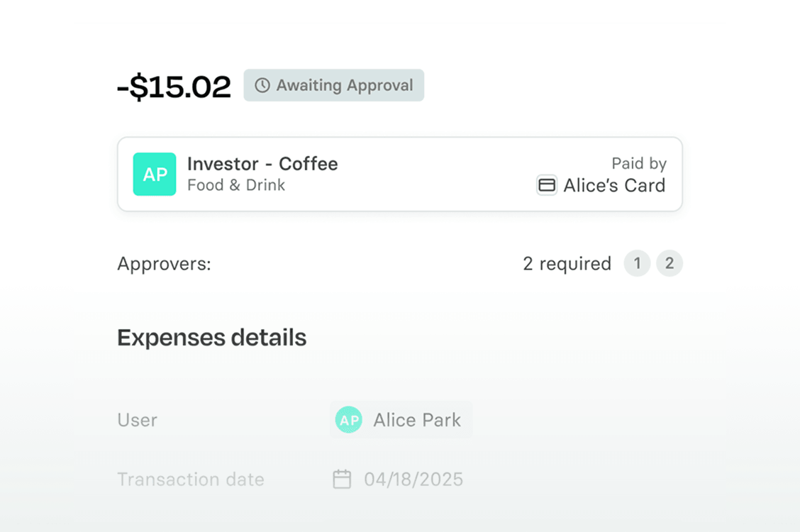Open the calendar icon next to the date
Image resolution: width=800 pixels, height=532 pixels.
[342, 480]
